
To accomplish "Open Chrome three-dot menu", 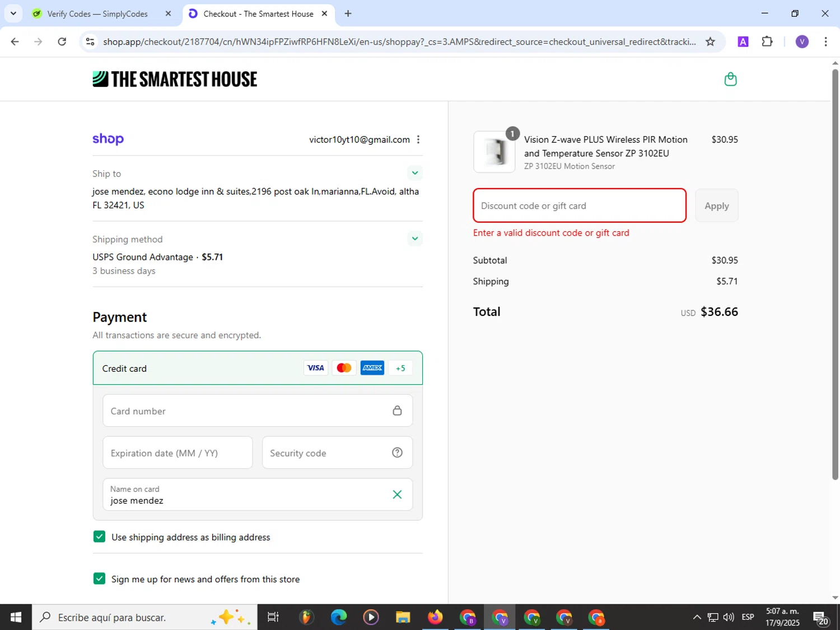I will click(825, 41).
